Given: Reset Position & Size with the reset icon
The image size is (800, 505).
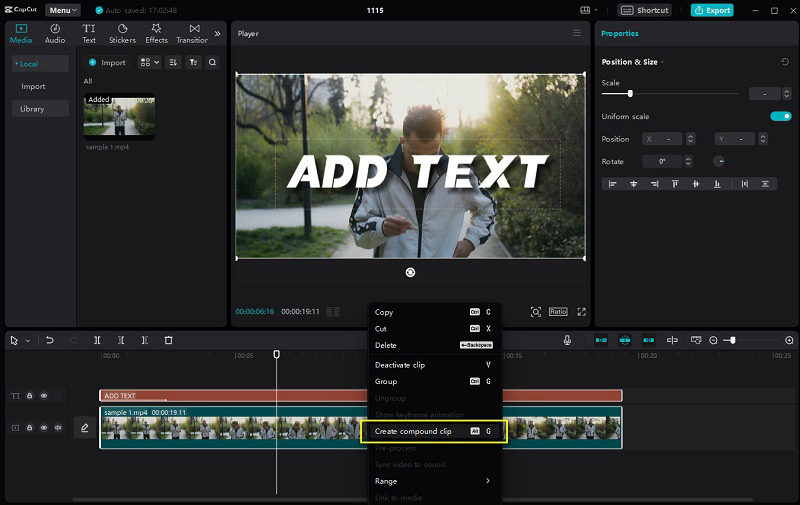Looking at the screenshot, I should point(784,62).
